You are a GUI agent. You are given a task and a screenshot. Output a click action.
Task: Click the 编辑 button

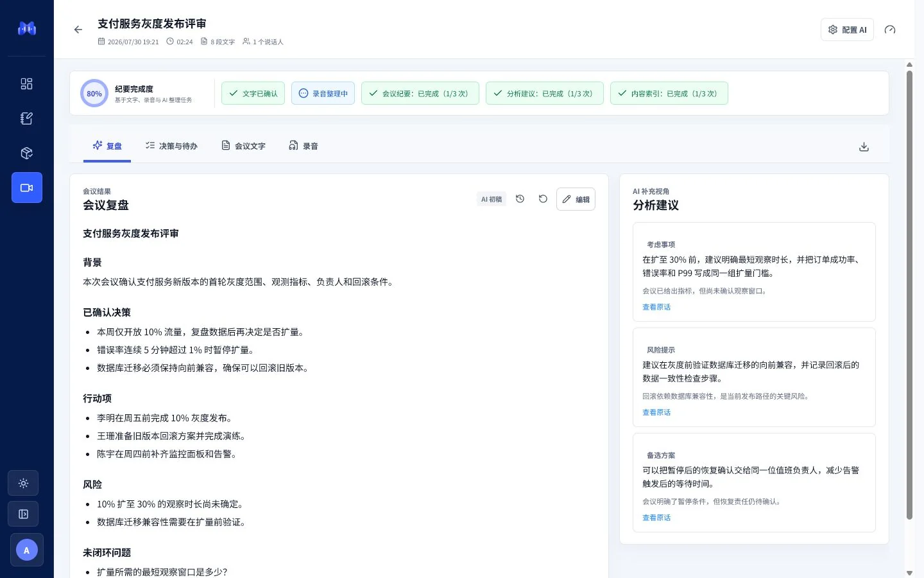(576, 199)
